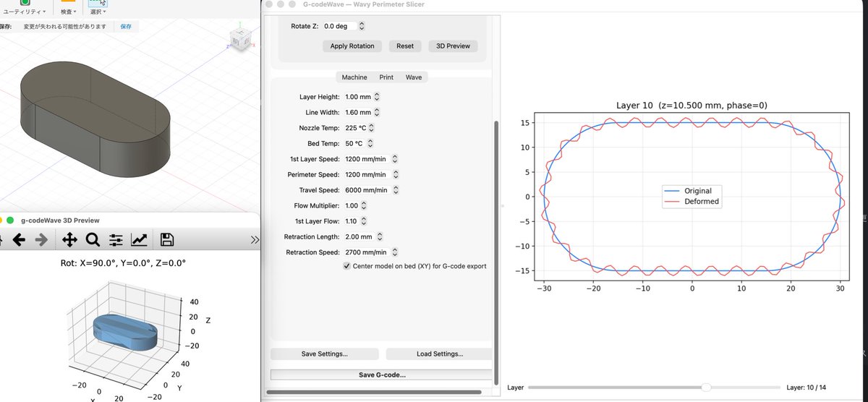Click the vertical scrollbar of settings panel
The width and height of the screenshot is (868, 402).
tap(496, 253)
